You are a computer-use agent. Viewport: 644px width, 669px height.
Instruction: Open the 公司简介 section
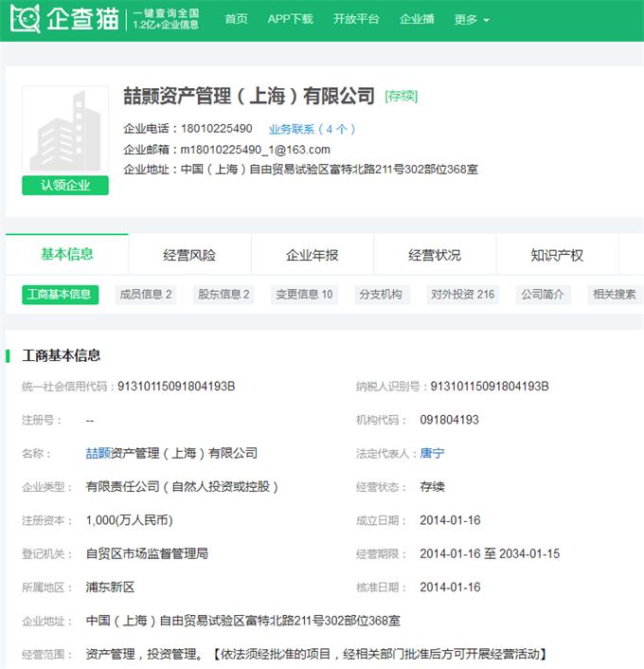click(543, 295)
